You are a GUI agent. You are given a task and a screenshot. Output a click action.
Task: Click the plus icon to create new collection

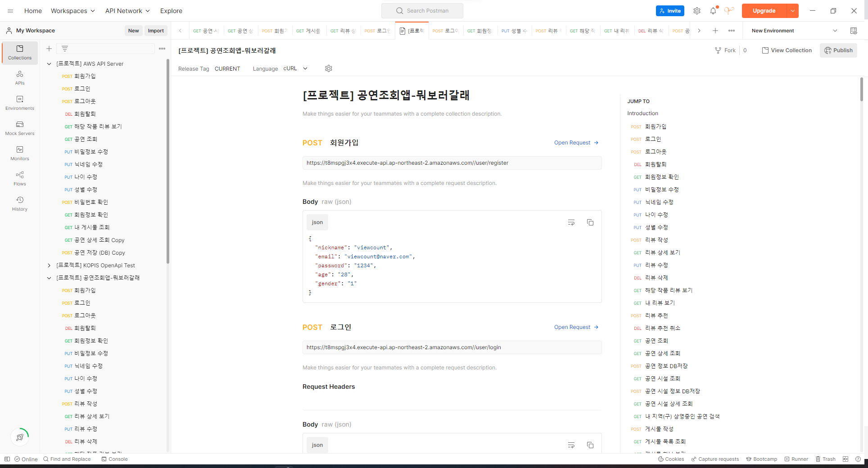(49, 49)
